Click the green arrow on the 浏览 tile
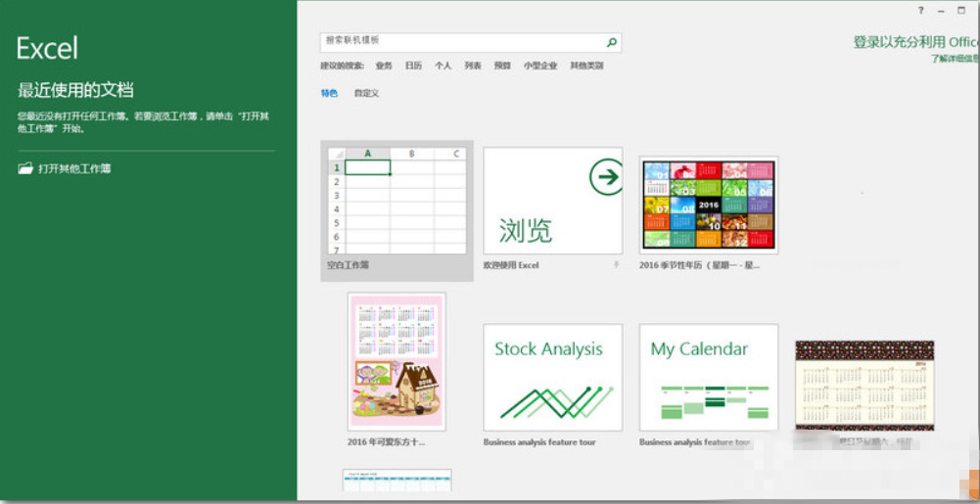The width and height of the screenshot is (980, 504). 606,177
